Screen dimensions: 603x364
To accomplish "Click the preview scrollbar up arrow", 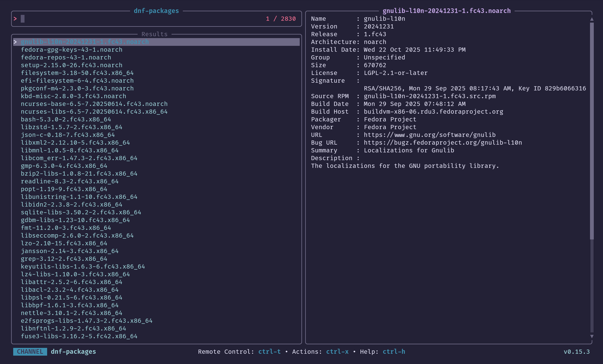I will [x=592, y=19].
